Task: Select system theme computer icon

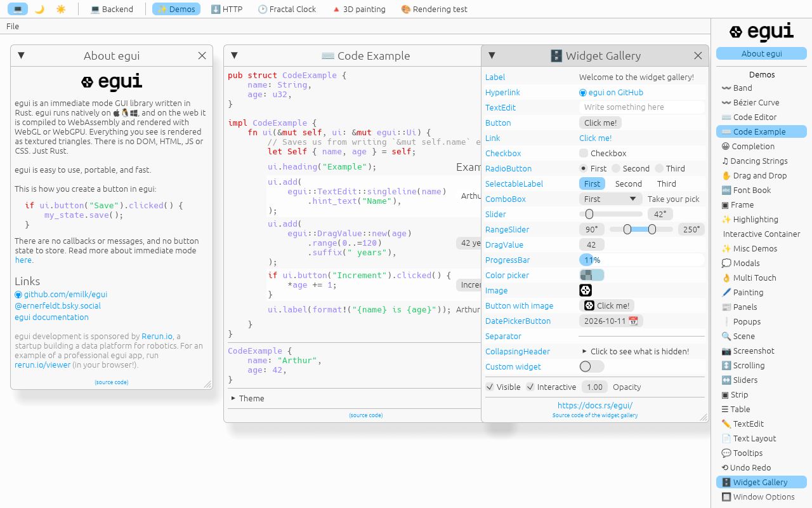Action: tap(18, 9)
